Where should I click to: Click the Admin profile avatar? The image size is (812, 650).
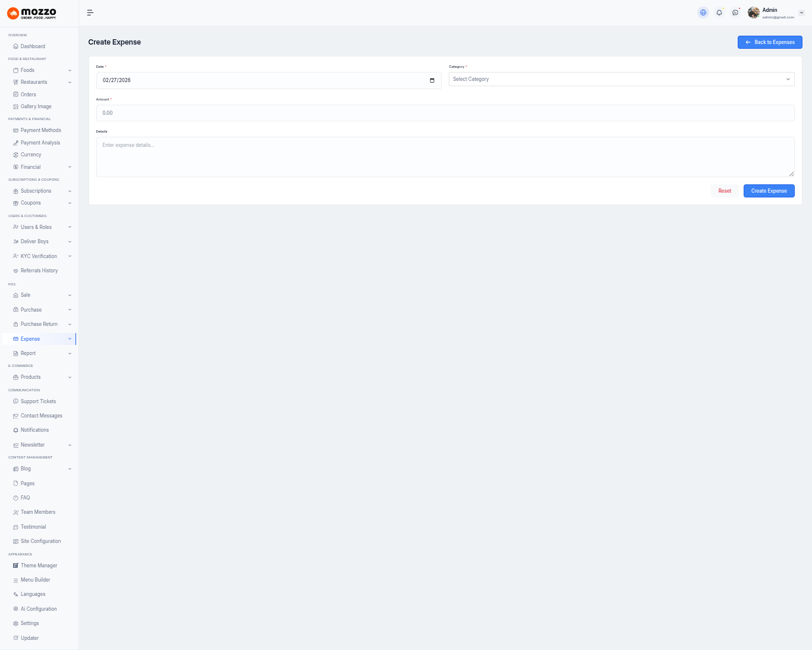754,12
